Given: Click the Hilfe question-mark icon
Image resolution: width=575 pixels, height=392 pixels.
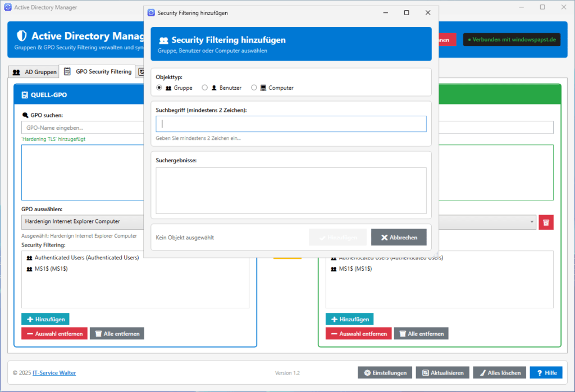Looking at the screenshot, I should (x=540, y=372).
